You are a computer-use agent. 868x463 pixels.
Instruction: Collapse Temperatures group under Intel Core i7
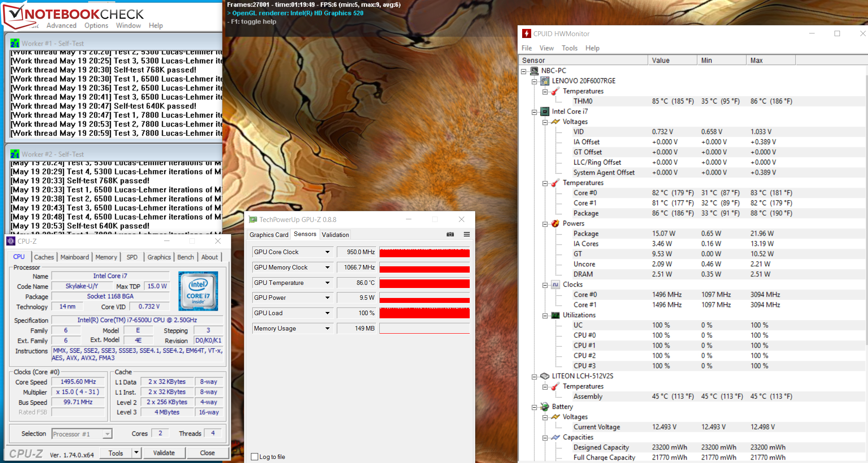[x=545, y=183]
